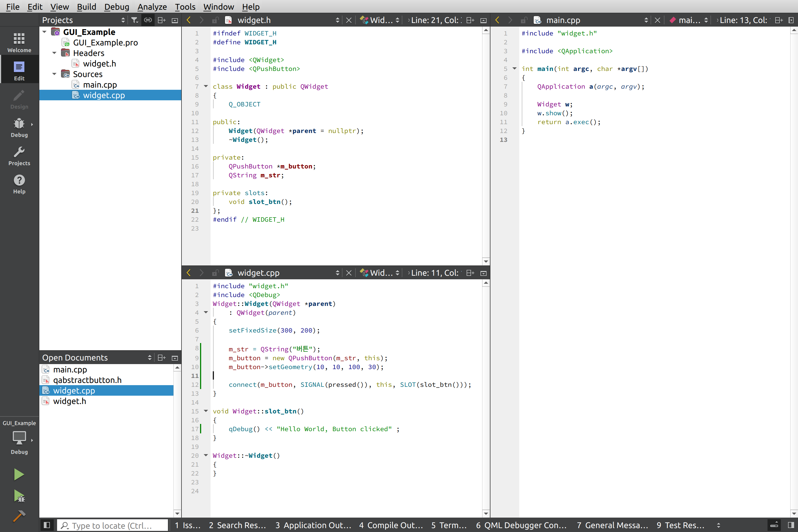798x532 pixels.
Task: Start debugging with Run-Debug button
Action: 19,496
